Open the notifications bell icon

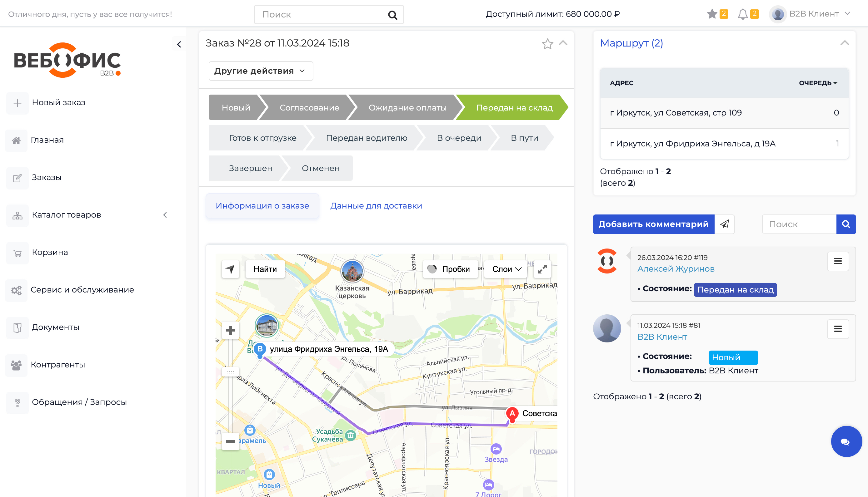pos(743,14)
